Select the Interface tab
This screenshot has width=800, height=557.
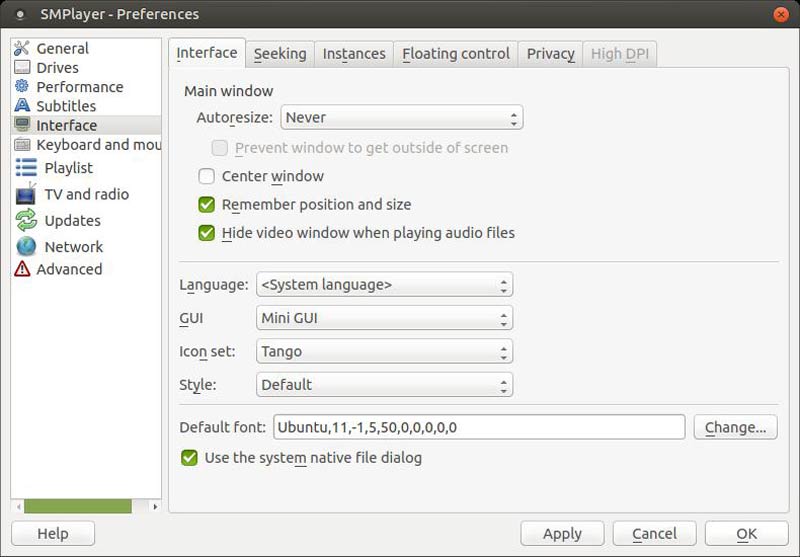[207, 53]
